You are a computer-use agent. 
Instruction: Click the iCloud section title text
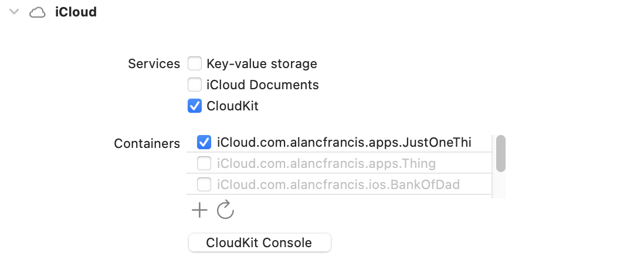pyautogui.click(x=76, y=12)
